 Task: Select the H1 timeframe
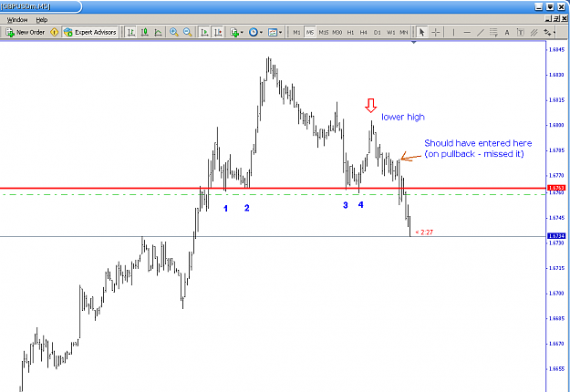click(350, 32)
